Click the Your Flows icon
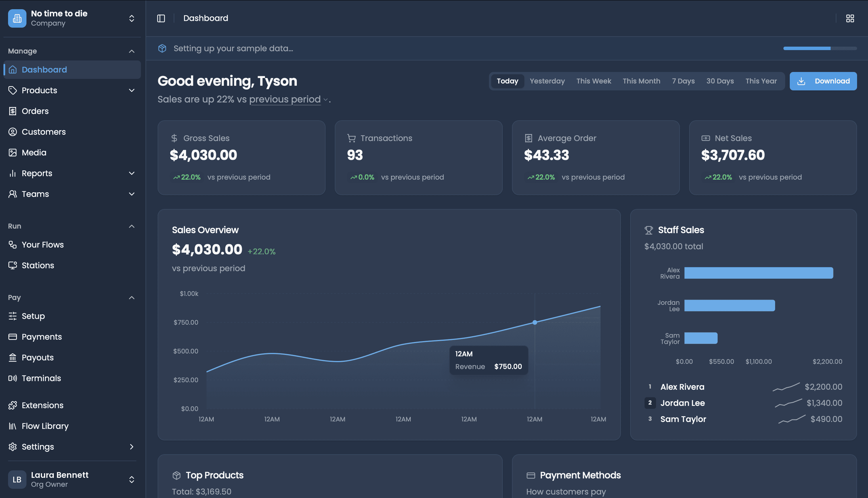The width and height of the screenshot is (868, 498). pos(13,245)
